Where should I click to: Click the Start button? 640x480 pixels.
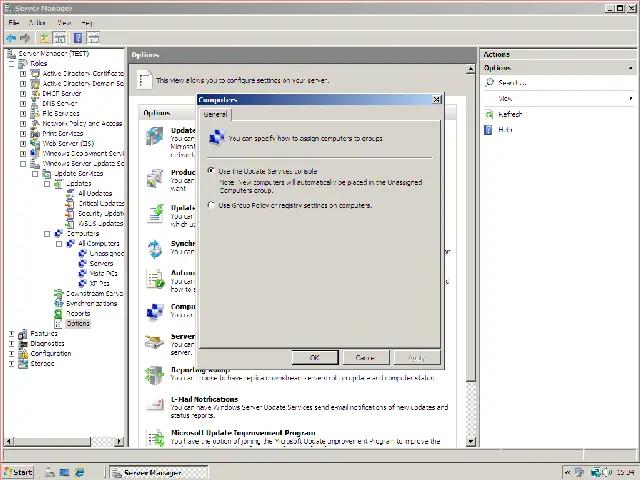pos(19,472)
